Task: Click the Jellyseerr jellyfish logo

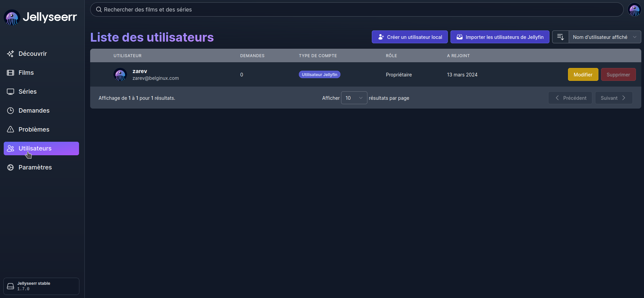Action: (12, 17)
